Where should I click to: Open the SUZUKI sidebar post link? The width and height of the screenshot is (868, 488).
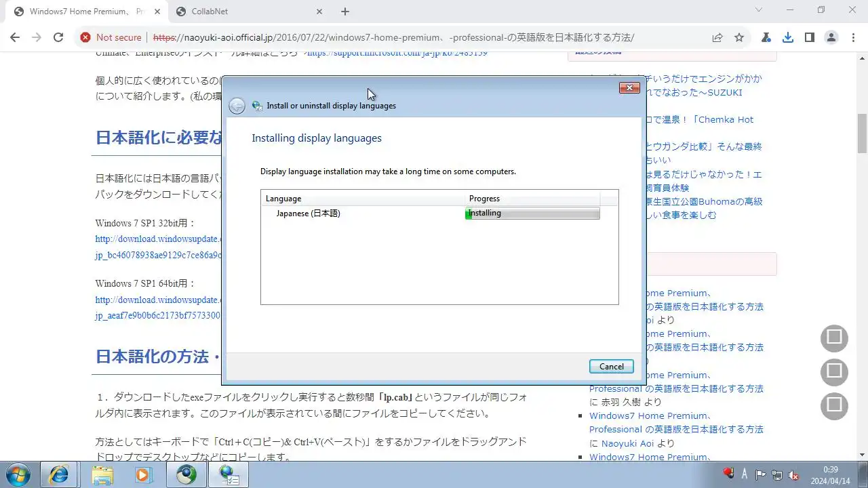[705, 85]
